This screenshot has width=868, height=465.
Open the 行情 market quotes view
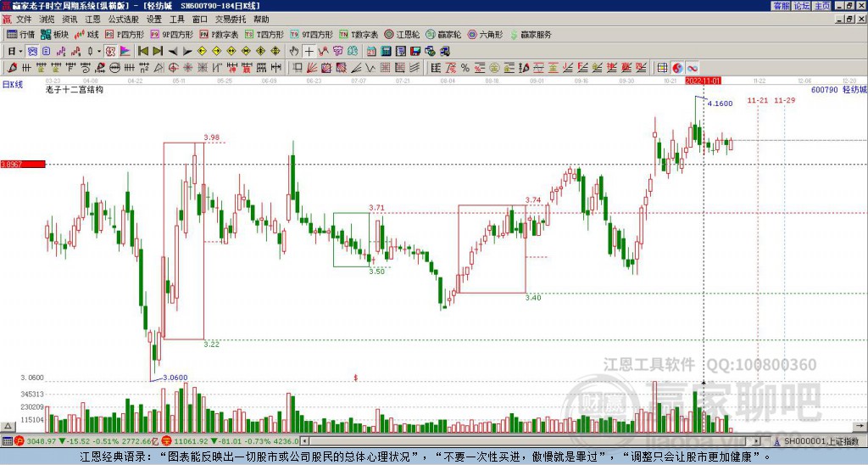pyautogui.click(x=20, y=34)
